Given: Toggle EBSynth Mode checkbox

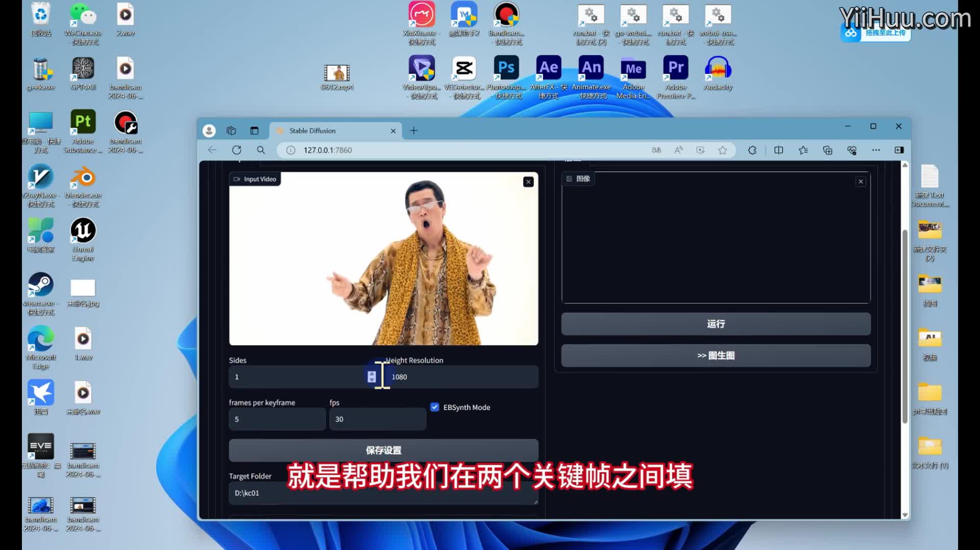Looking at the screenshot, I should 434,407.
